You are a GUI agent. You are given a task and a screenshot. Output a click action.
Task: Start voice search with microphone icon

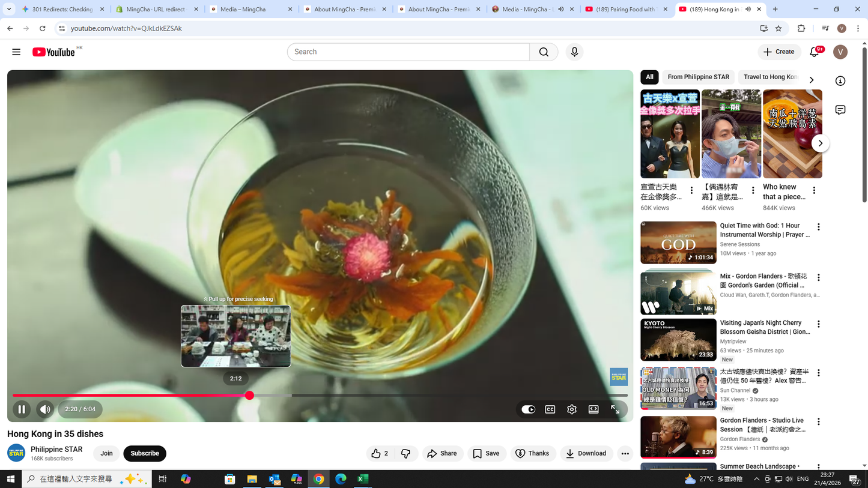tap(574, 52)
